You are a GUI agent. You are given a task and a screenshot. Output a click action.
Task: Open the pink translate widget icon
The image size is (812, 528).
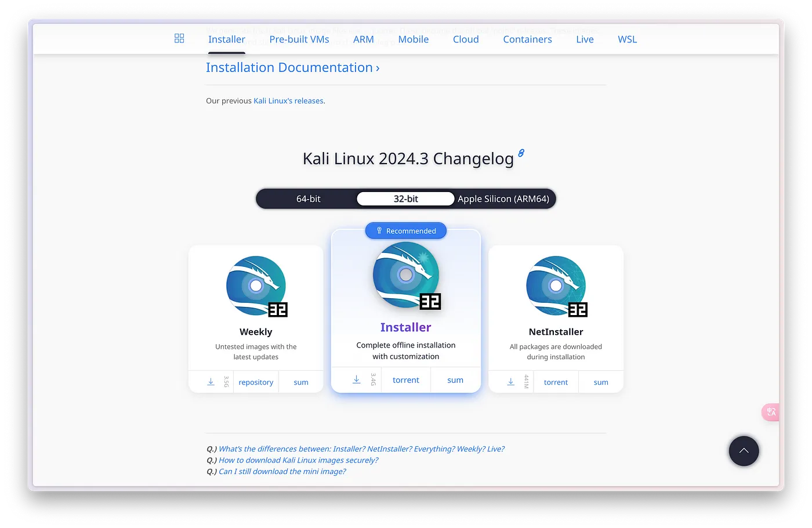[771, 412]
